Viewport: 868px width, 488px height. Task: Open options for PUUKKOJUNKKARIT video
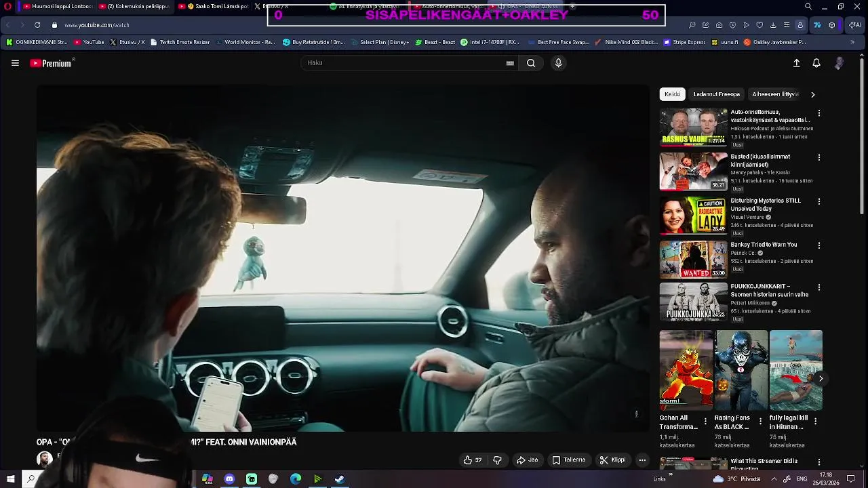(818, 287)
